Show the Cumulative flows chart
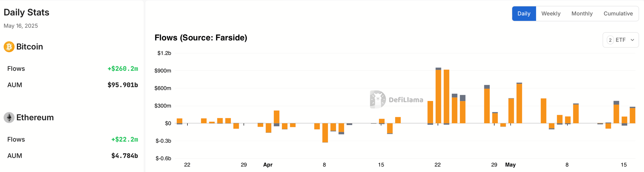 click(x=618, y=14)
